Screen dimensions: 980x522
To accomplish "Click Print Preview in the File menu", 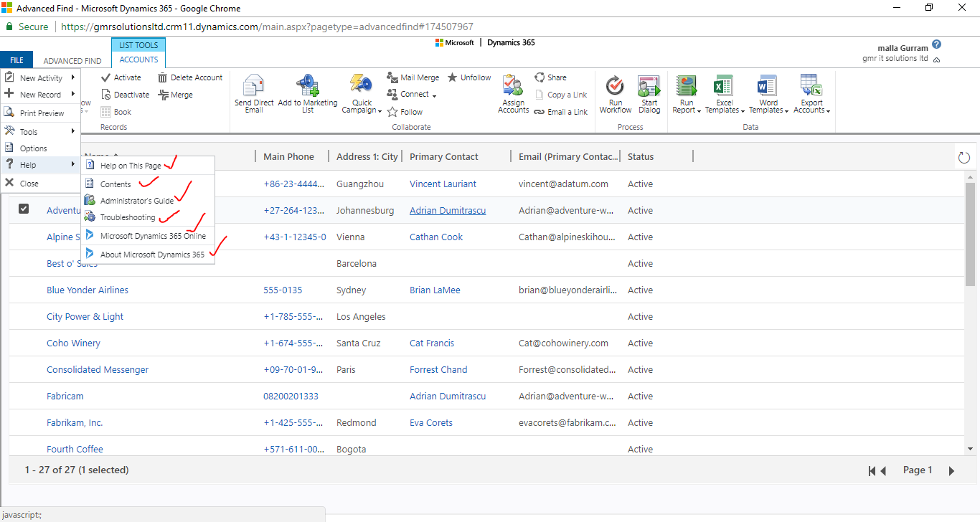I will click(x=42, y=113).
